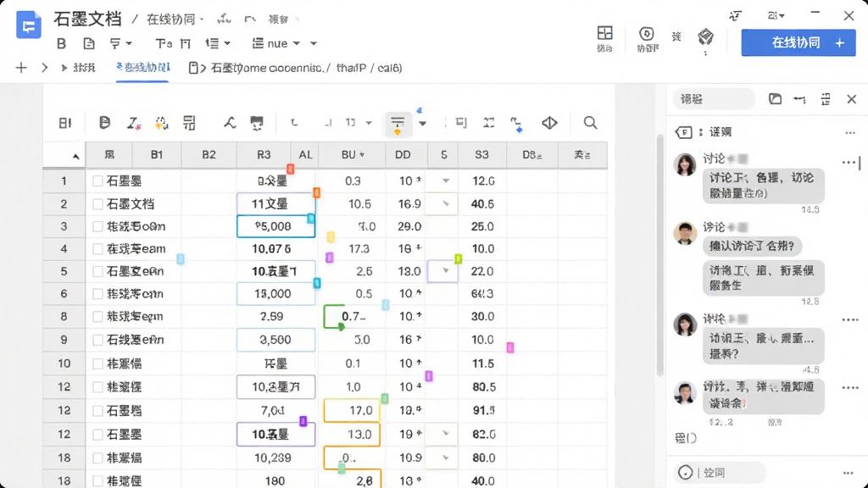Click the vertical scrollbar beside the sheet

pos(659,254)
